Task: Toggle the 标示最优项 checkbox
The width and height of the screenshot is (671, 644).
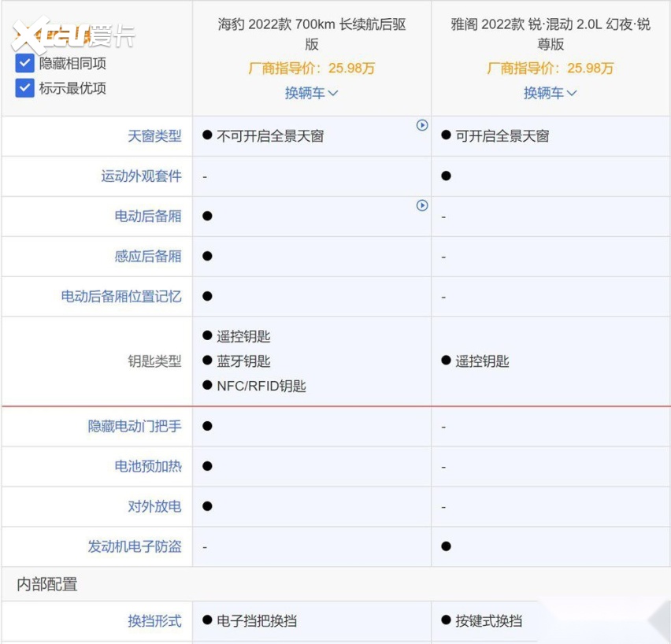Action: [x=24, y=88]
